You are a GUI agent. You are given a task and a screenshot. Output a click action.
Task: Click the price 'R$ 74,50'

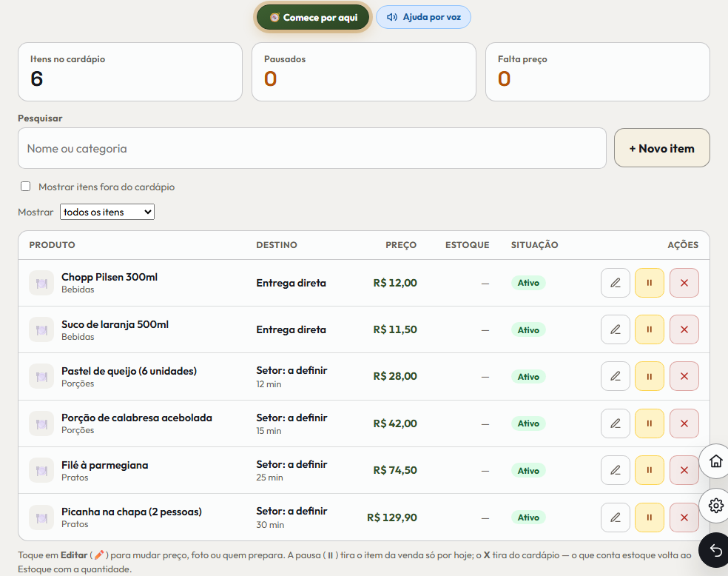coord(395,470)
